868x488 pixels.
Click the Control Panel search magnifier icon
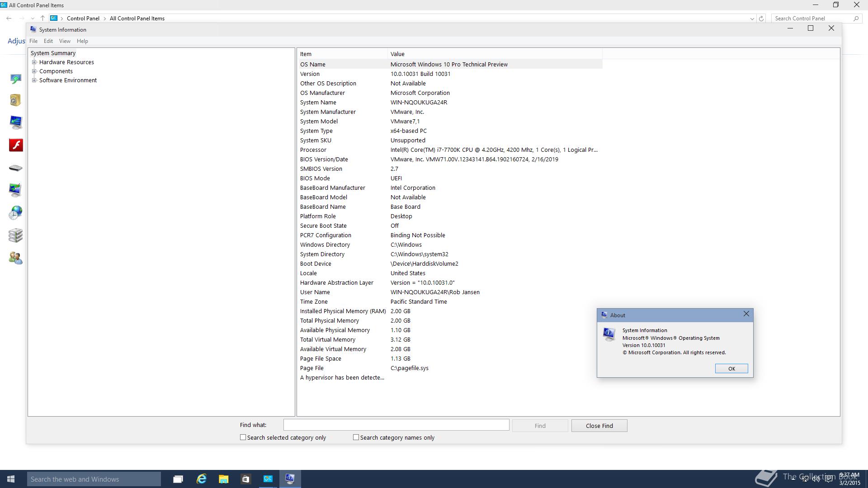pyautogui.click(x=856, y=19)
